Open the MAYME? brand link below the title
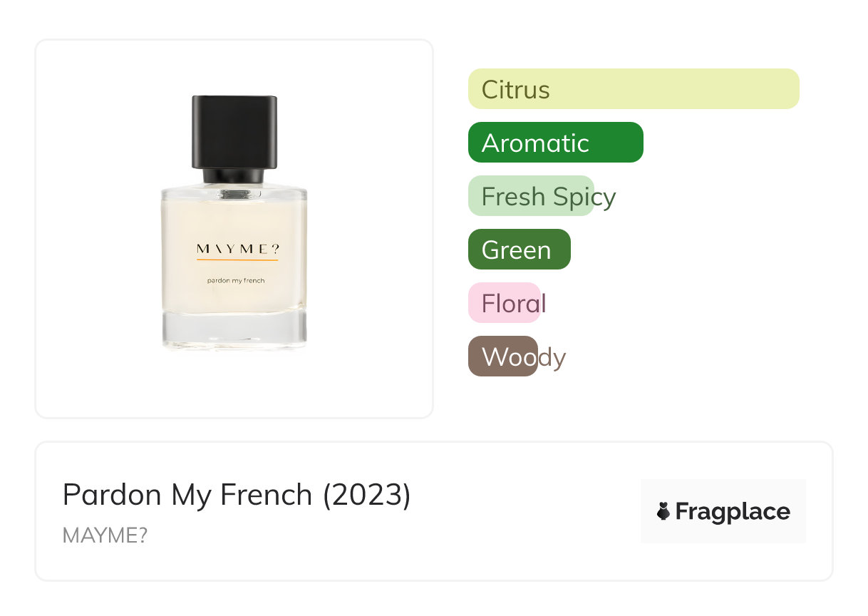Screen dimensions: 868x616 pyautogui.click(x=105, y=535)
